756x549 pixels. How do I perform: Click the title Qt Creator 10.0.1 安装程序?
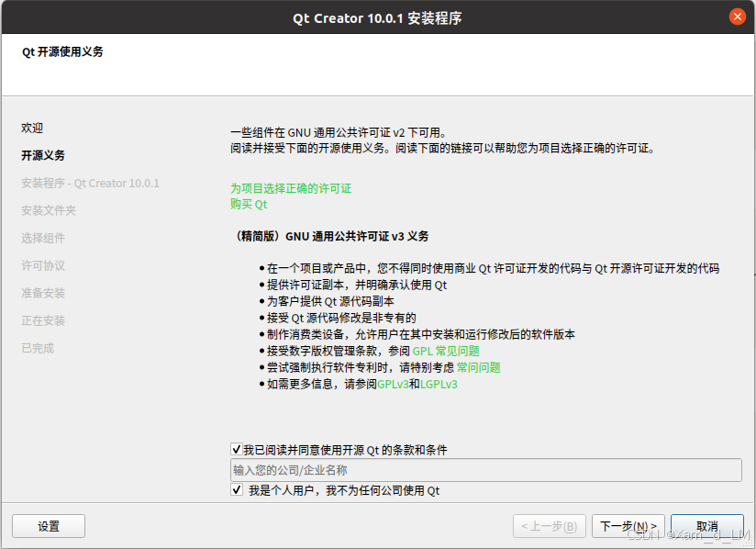coord(377,17)
